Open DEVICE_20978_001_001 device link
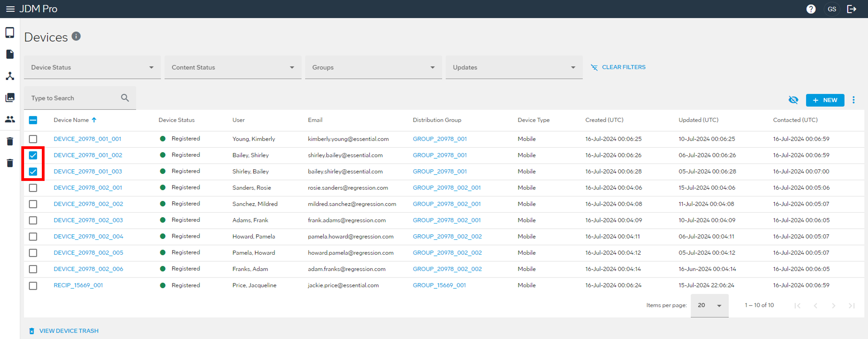This screenshot has height=339, width=868. tap(88, 139)
